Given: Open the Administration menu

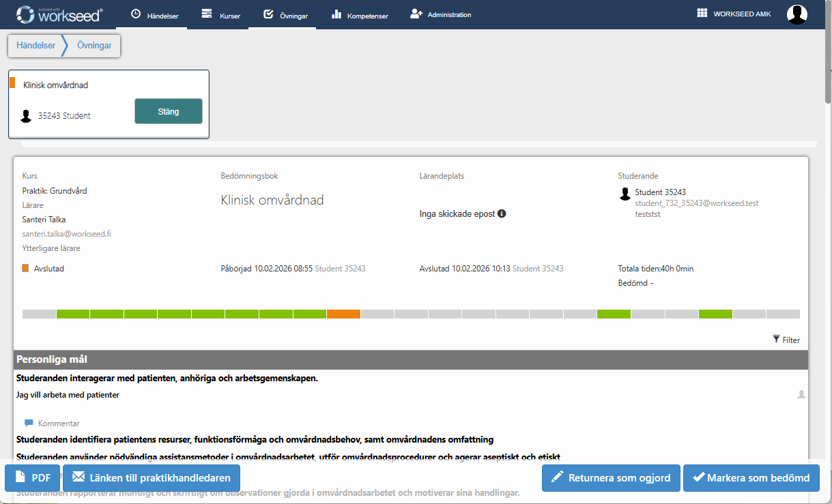Looking at the screenshot, I should click(x=440, y=14).
